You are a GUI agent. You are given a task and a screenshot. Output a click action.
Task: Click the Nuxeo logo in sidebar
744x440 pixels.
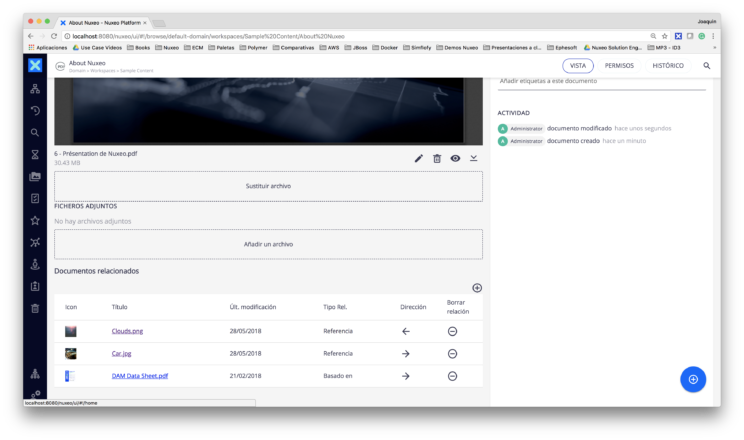tap(35, 65)
